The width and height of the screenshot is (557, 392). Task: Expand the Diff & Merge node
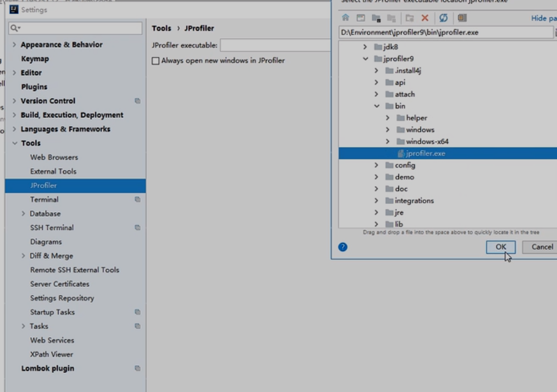tap(24, 256)
